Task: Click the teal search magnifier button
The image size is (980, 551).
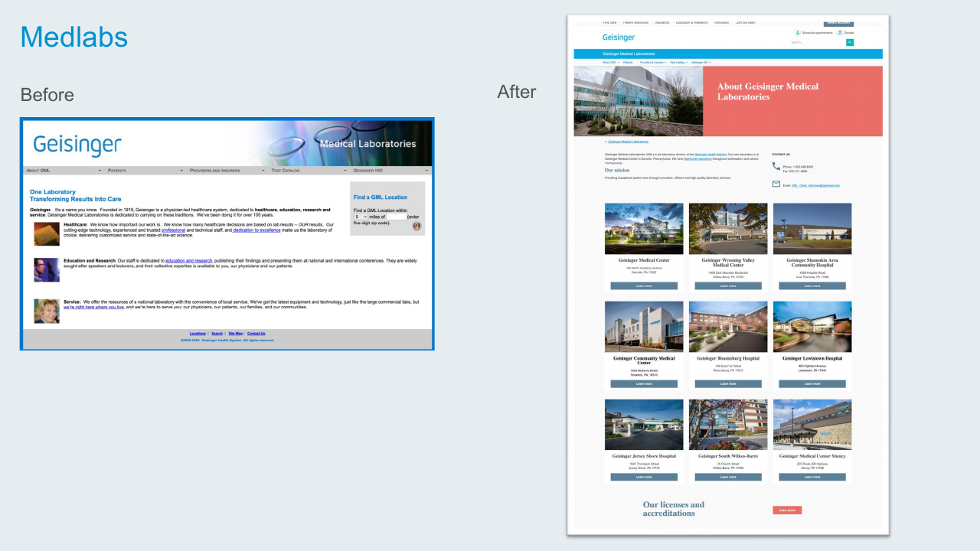Action: (850, 43)
